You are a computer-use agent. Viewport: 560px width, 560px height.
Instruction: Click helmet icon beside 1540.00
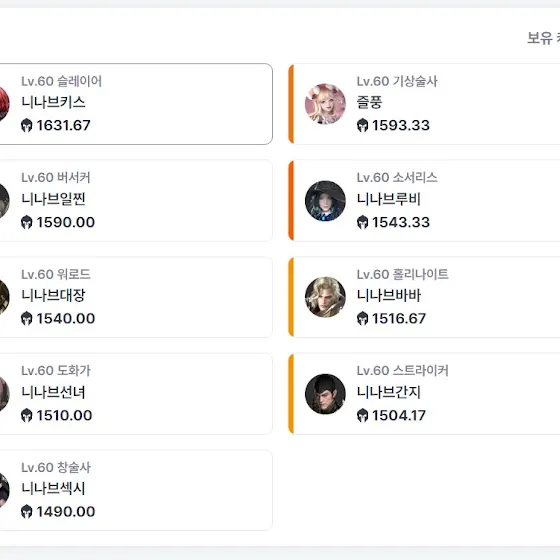coord(27,318)
